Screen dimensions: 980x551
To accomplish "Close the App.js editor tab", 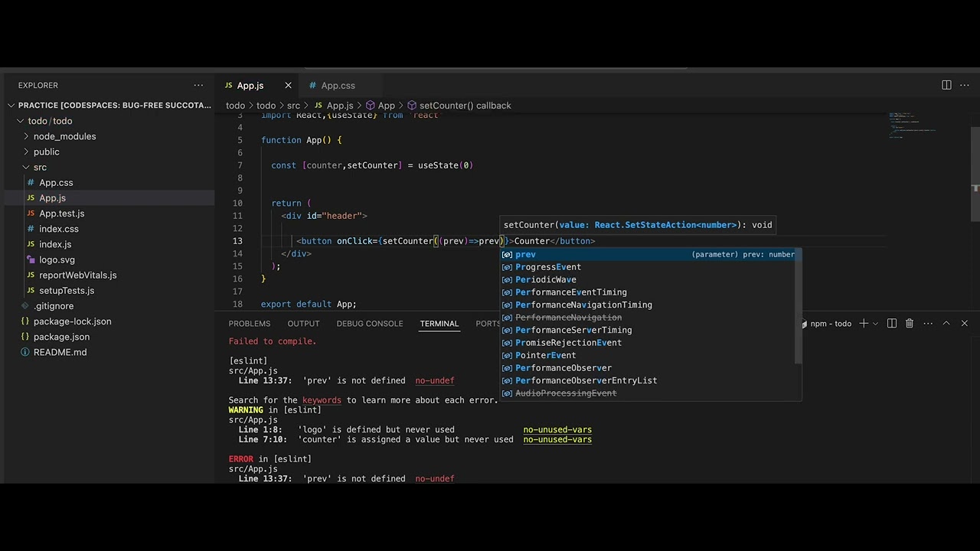I will pos(288,85).
